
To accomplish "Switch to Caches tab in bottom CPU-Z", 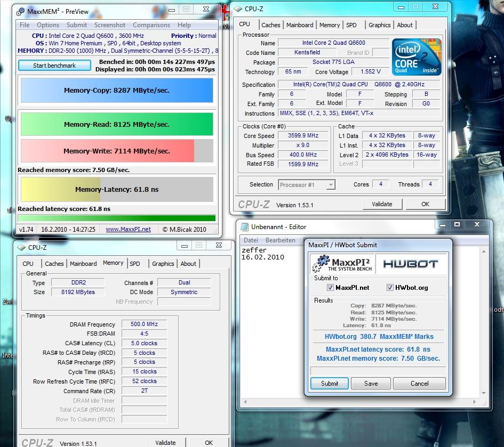I will 54,264.
